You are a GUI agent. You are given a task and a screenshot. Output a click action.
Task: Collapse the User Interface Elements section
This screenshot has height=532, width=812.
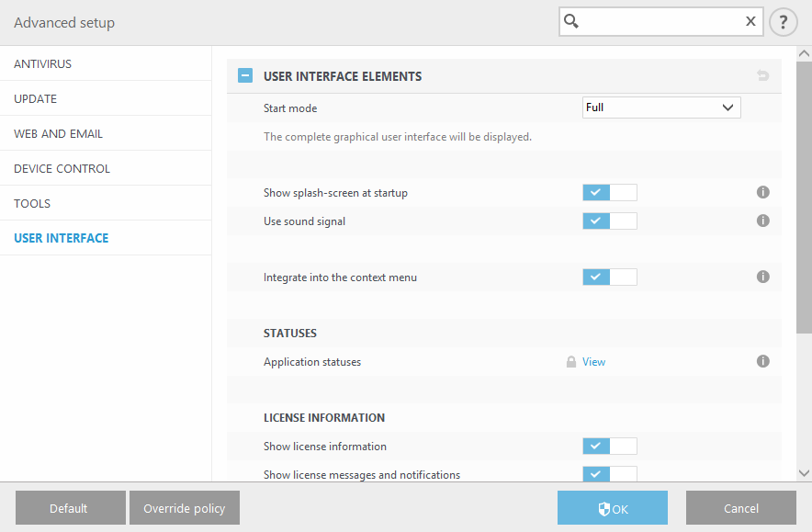coord(245,76)
